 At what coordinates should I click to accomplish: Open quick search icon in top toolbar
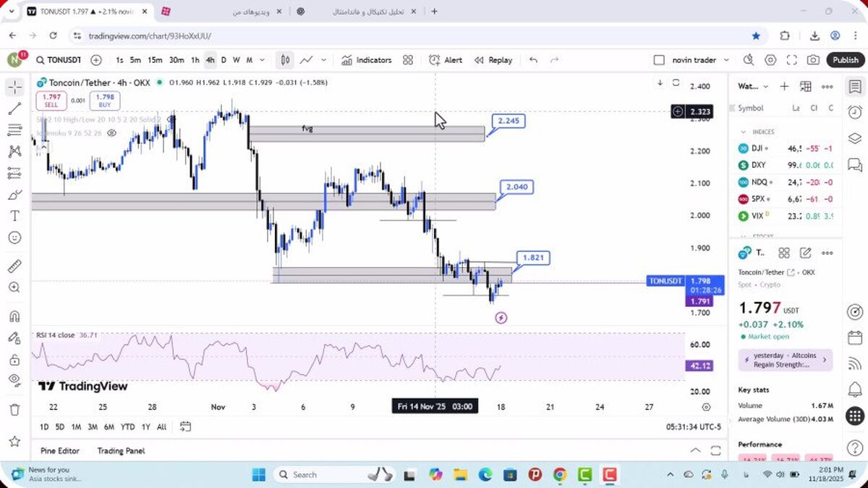click(x=748, y=60)
